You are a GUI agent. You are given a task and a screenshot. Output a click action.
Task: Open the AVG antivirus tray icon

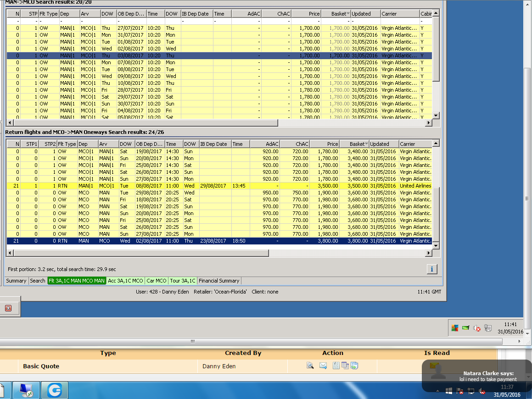click(x=454, y=328)
